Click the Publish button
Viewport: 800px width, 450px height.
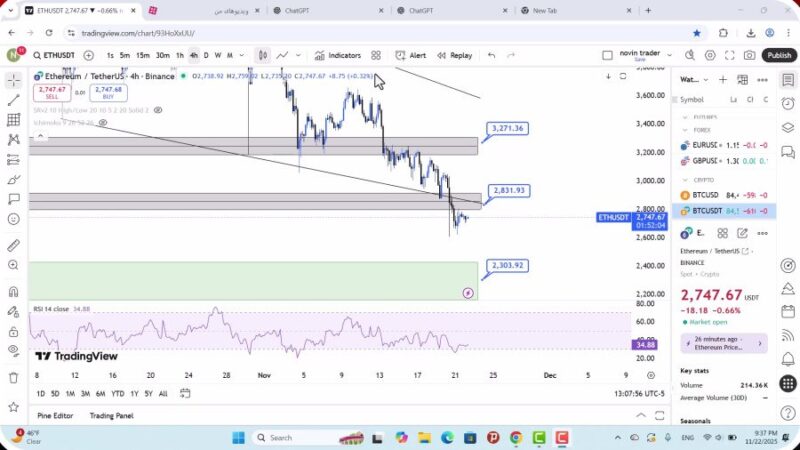pyautogui.click(x=779, y=56)
